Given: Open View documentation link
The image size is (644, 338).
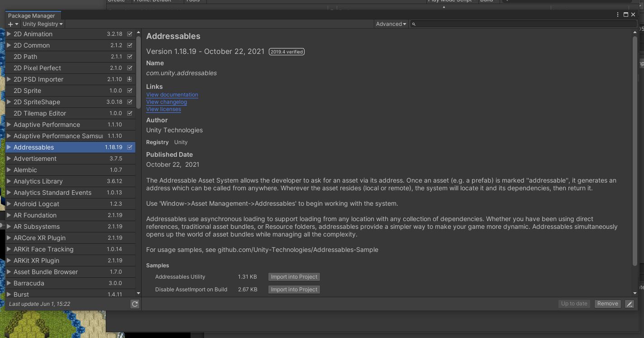Looking at the screenshot, I should coord(172,95).
